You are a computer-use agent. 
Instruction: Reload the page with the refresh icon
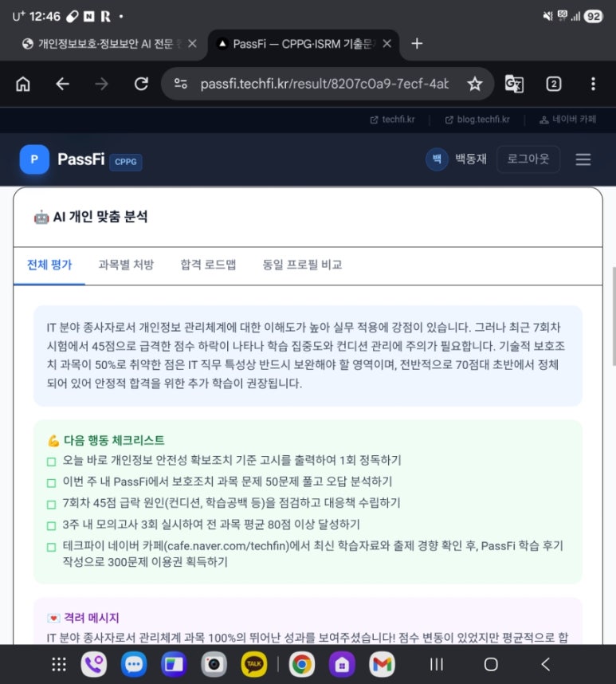point(141,84)
